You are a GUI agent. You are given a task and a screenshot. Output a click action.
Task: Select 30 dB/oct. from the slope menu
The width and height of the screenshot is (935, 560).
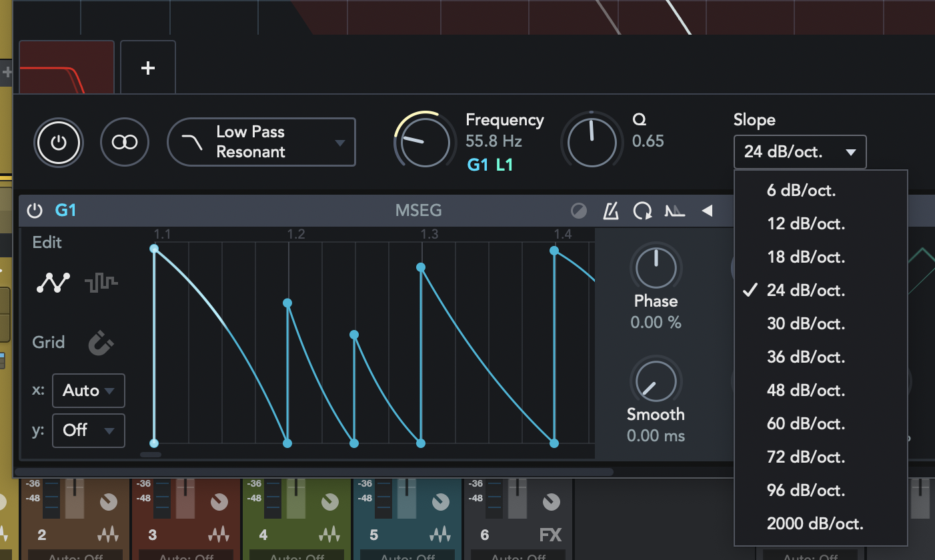tap(820, 324)
